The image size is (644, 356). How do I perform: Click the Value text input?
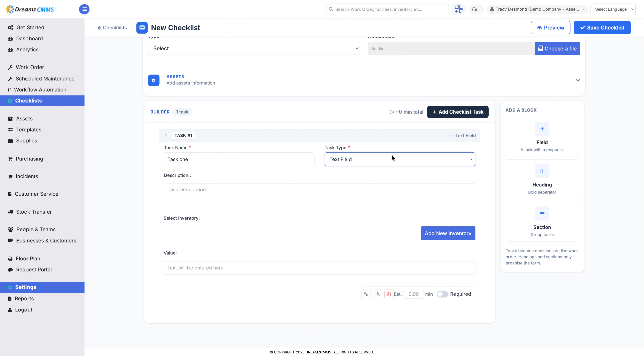point(319,268)
